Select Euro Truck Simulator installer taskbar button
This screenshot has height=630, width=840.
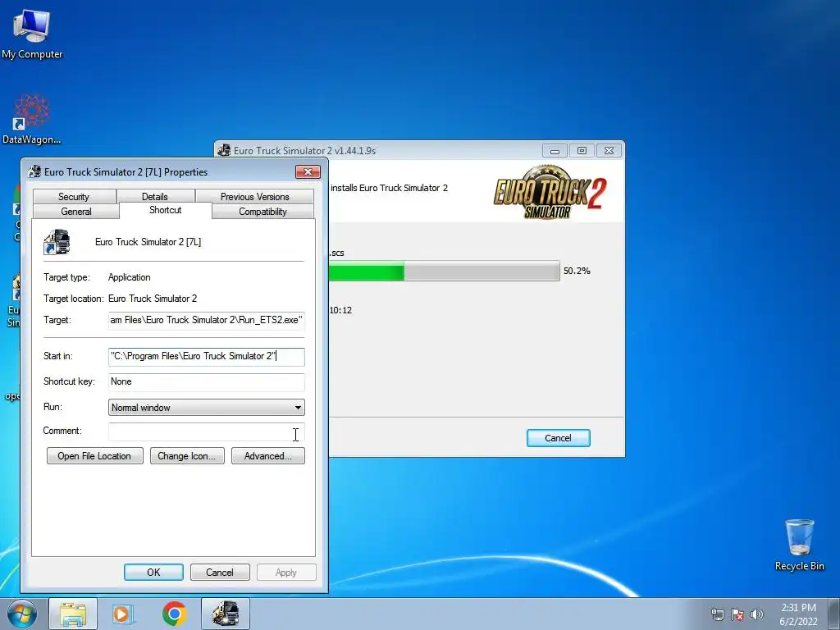tap(226, 614)
